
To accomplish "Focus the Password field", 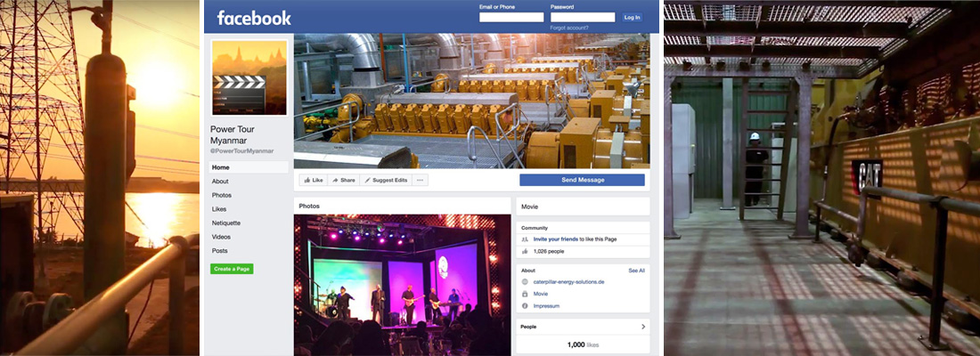I will coord(583,18).
